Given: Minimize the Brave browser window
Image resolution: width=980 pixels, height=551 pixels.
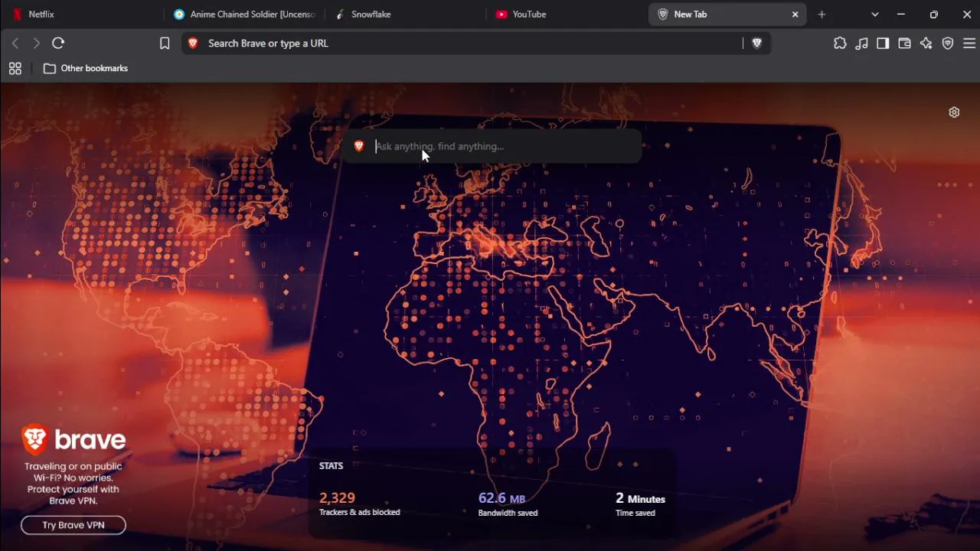Looking at the screenshot, I should pyautogui.click(x=901, y=15).
